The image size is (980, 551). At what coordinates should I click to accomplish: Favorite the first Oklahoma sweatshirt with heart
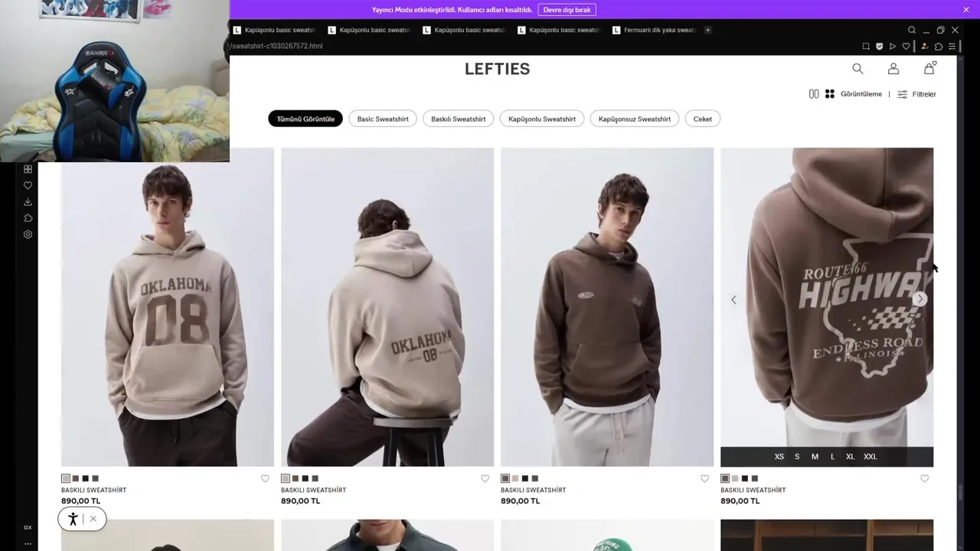point(265,478)
